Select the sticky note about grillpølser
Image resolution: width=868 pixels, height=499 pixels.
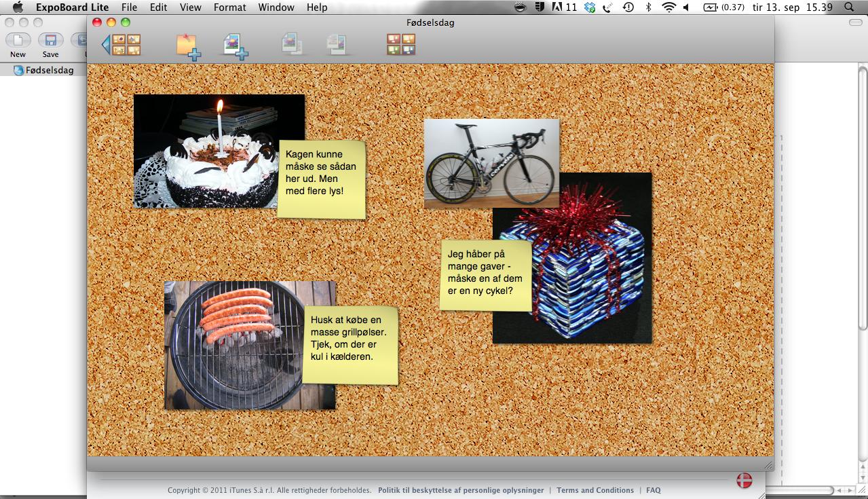[x=350, y=344]
